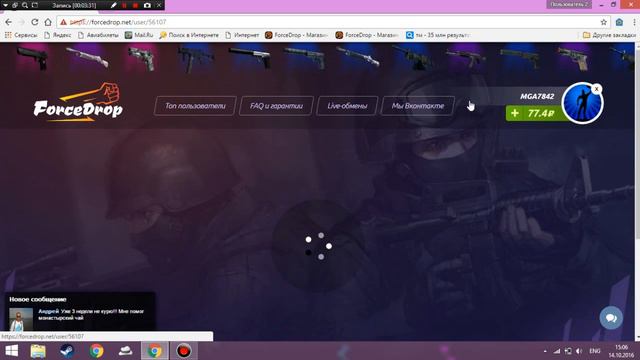
Task: Reload the current page
Action: coord(35,22)
